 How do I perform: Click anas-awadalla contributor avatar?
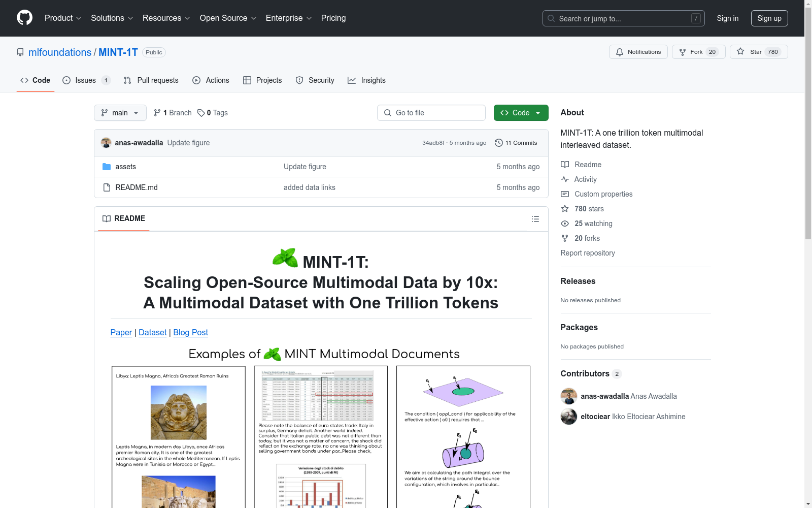[x=569, y=396]
